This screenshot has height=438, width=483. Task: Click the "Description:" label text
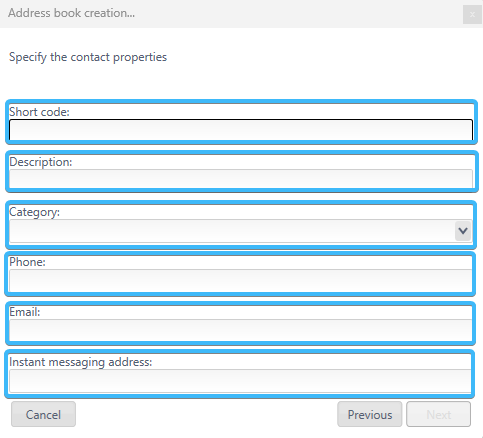(x=41, y=162)
